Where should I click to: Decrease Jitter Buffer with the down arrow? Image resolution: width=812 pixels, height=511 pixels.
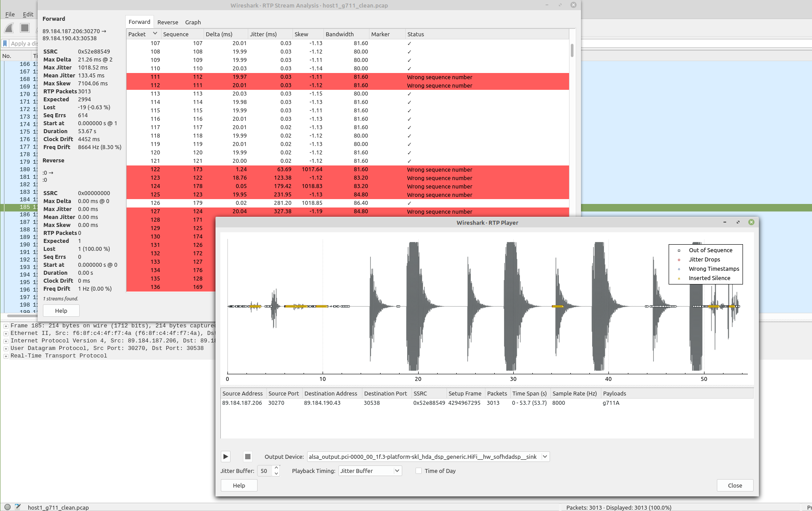click(x=277, y=473)
